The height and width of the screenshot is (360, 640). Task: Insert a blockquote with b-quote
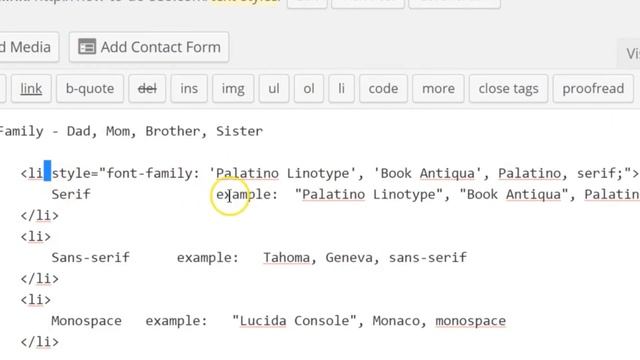tap(90, 89)
